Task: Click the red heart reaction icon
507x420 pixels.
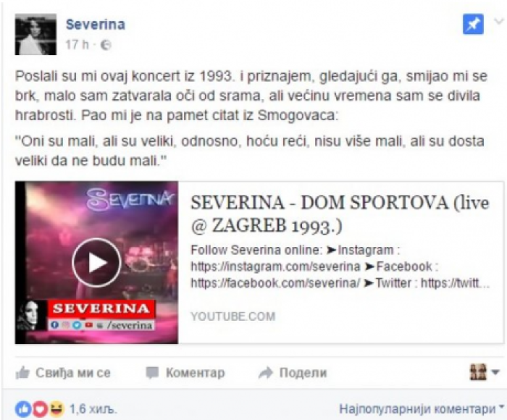Action: coord(40,409)
